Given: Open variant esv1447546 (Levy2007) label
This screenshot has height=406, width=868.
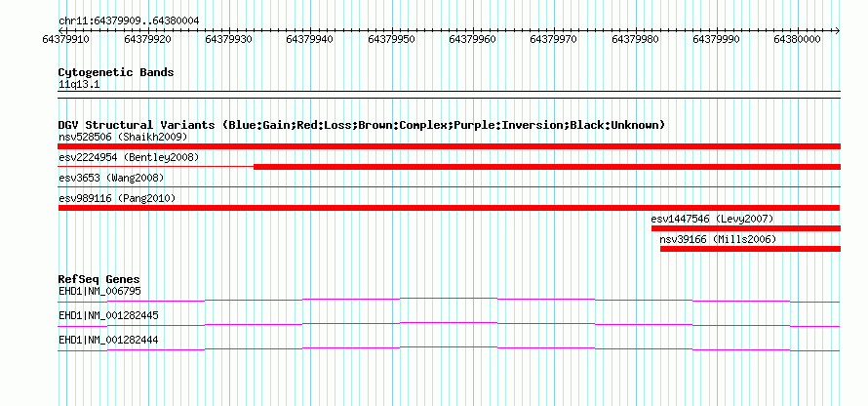Looking at the screenshot, I should (713, 219).
